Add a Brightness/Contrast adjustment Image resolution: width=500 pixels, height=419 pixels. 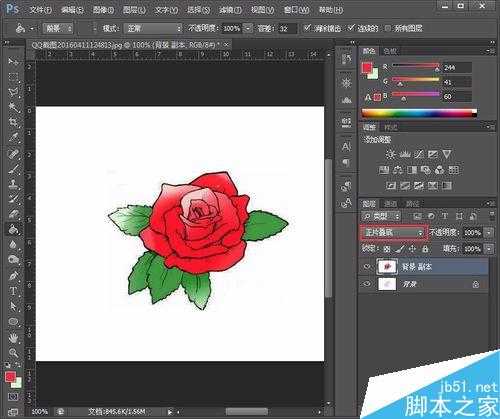pos(391,154)
